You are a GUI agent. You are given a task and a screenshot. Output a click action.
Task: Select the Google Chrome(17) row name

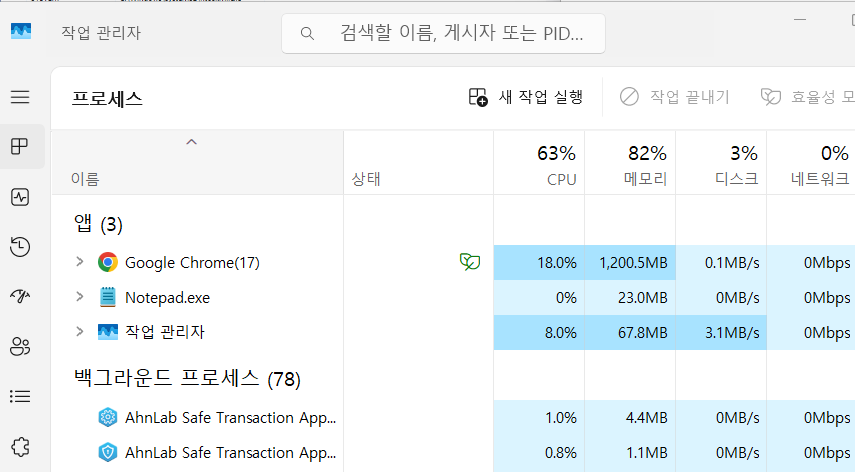point(192,263)
